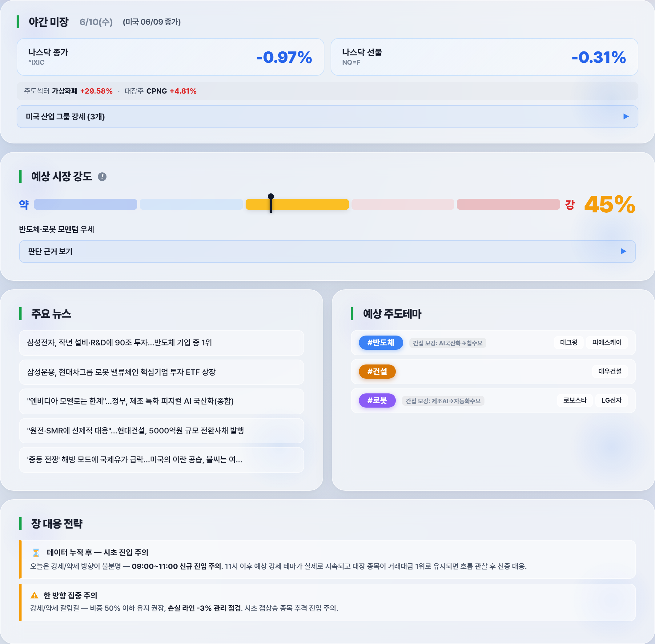This screenshot has height=644, width=655.
Task: Click the light pink fourth strength segment
Action: 403,204
